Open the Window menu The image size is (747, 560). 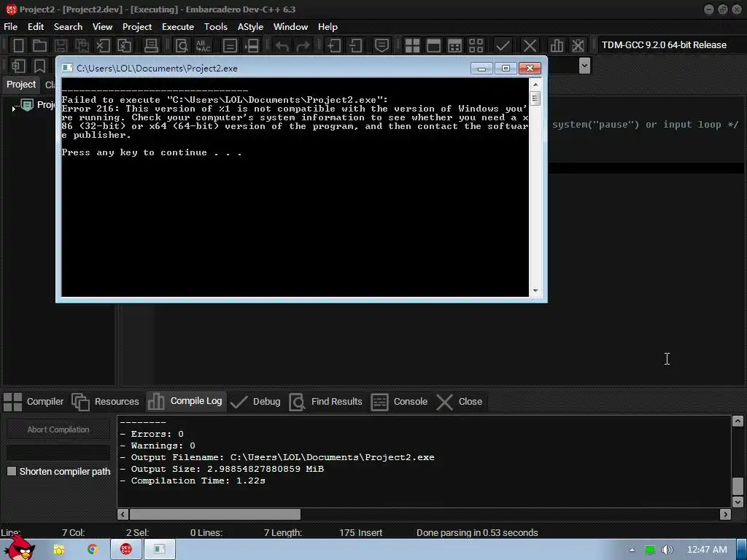point(290,27)
